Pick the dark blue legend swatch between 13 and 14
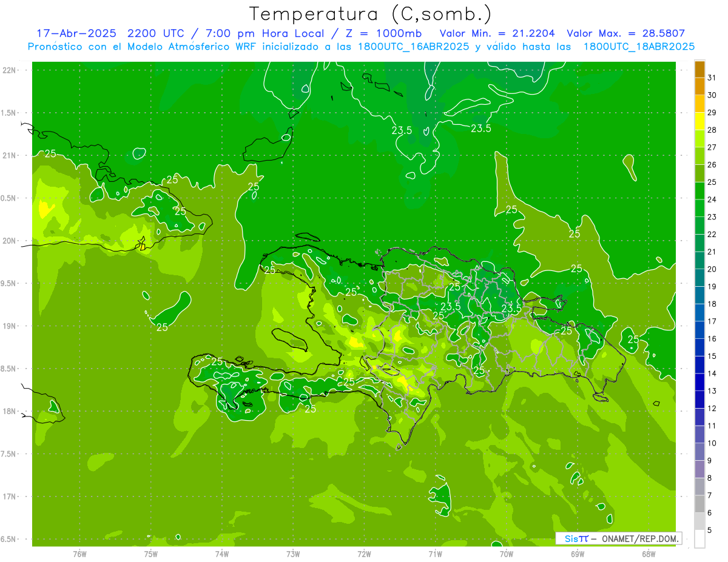The image size is (728, 562). click(x=699, y=382)
